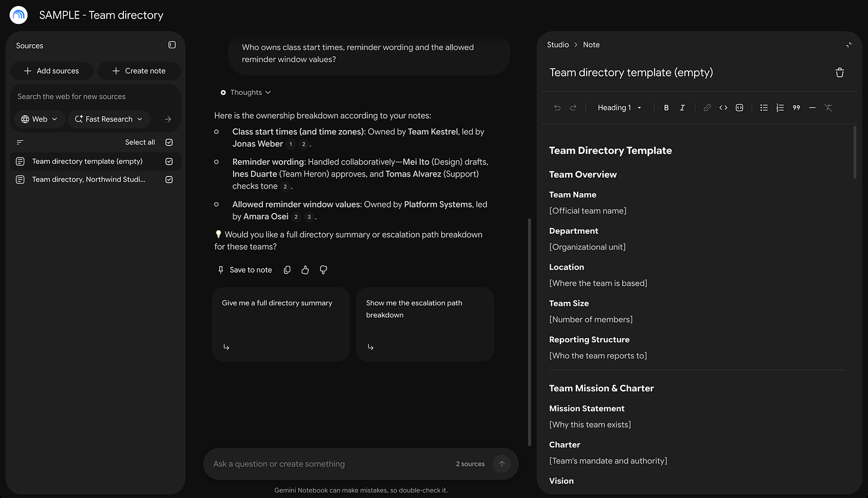This screenshot has width=868, height=498.
Task: Give the response a thumbs up
Action: (x=305, y=270)
